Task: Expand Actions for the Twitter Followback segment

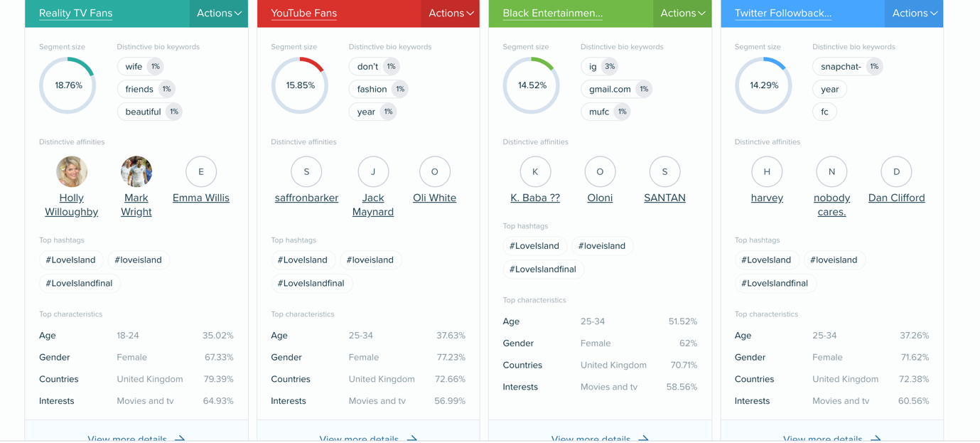Action: click(915, 14)
